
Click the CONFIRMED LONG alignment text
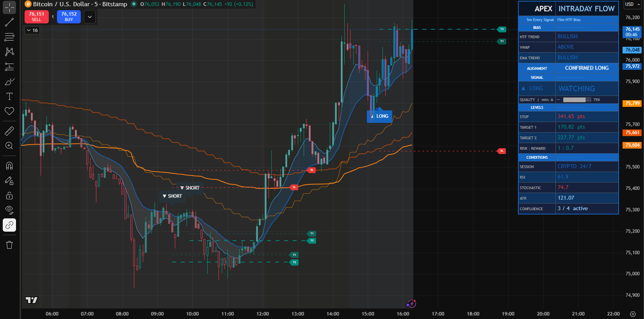pyautogui.click(x=587, y=68)
